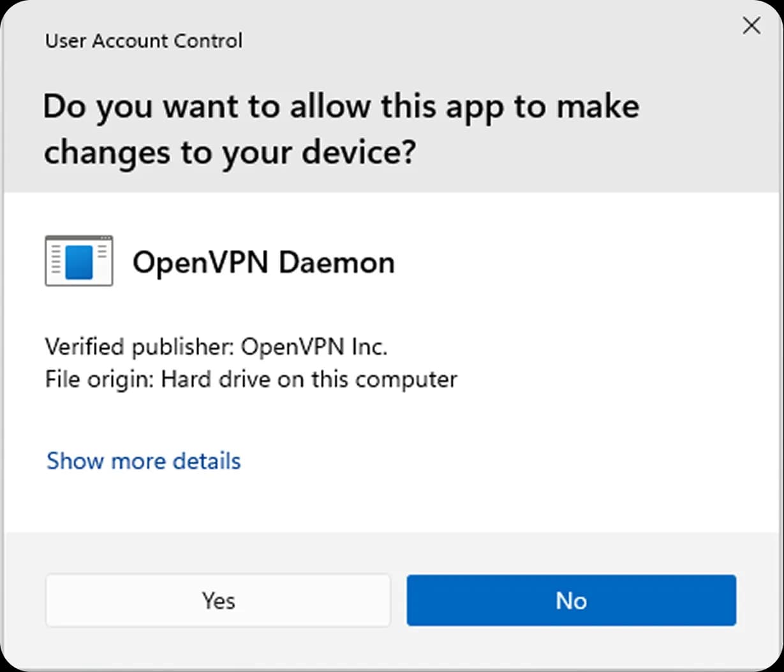The width and height of the screenshot is (784, 672).
Task: Select the OpenVPN Daemon app name
Action: point(263,263)
